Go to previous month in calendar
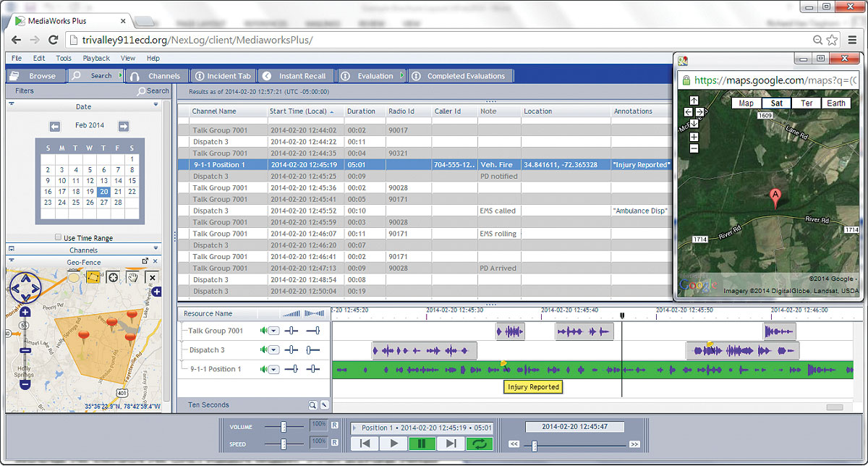The height and width of the screenshot is (466, 868). 55,126
